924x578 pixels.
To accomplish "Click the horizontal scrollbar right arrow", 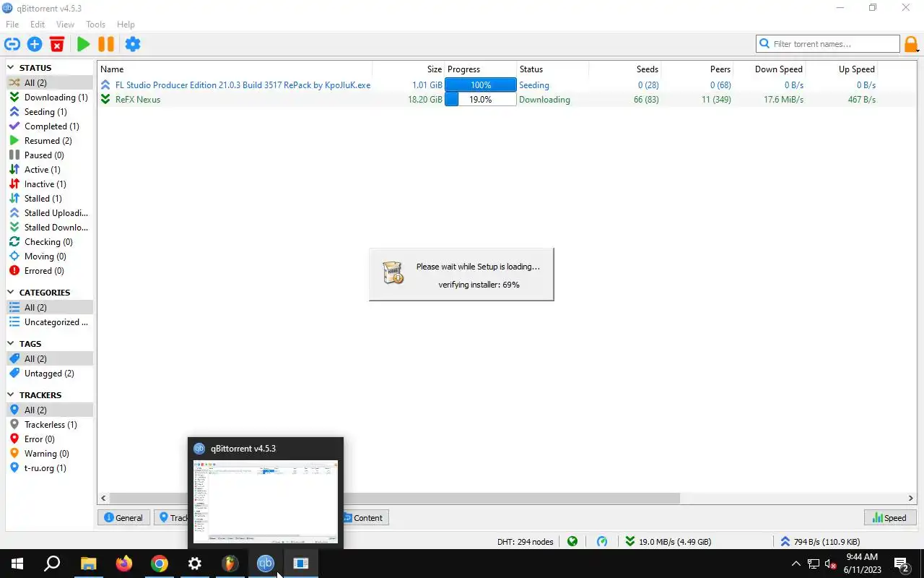I will click(910, 498).
